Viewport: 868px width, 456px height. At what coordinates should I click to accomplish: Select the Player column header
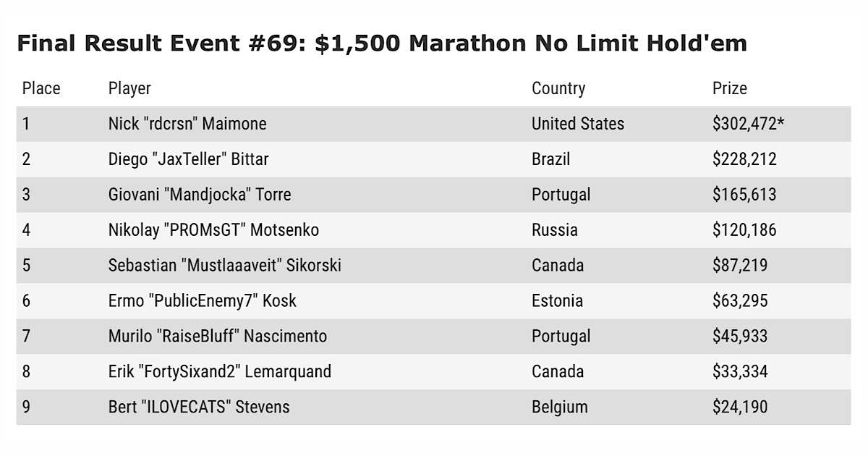[129, 88]
